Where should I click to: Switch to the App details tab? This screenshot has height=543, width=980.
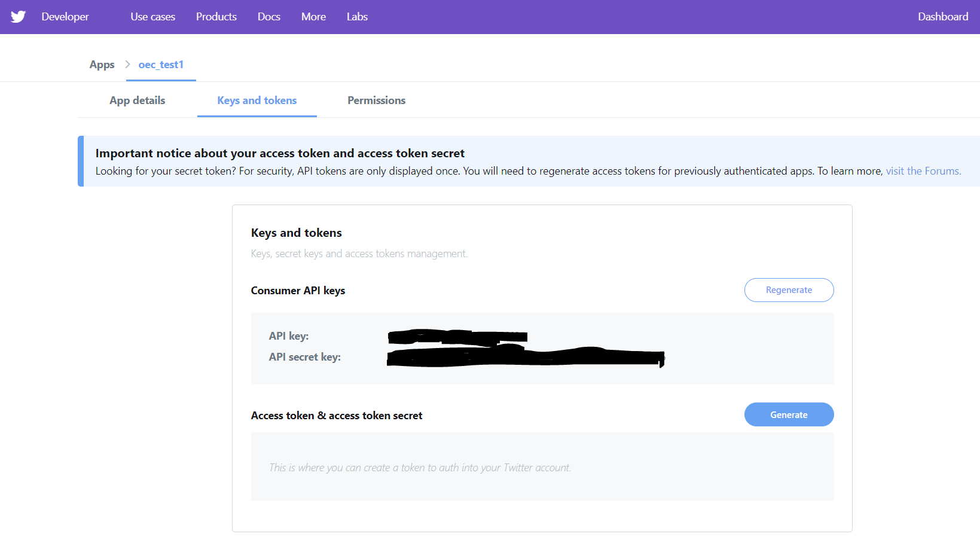pyautogui.click(x=138, y=100)
